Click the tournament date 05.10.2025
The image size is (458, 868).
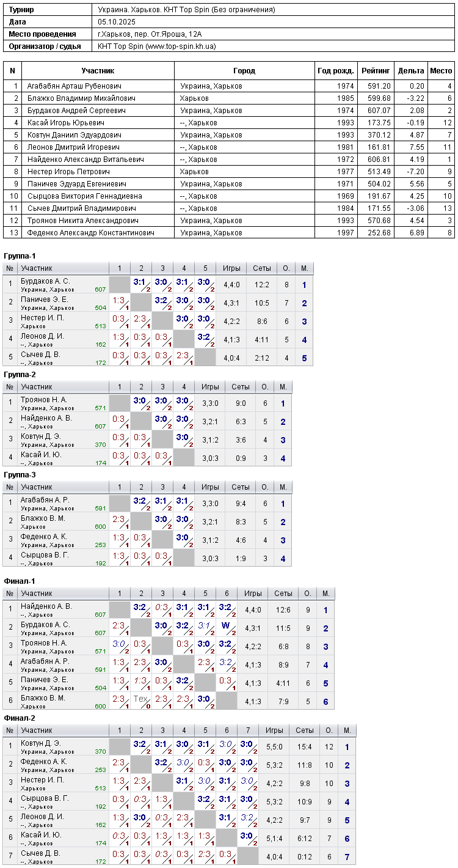point(116,22)
